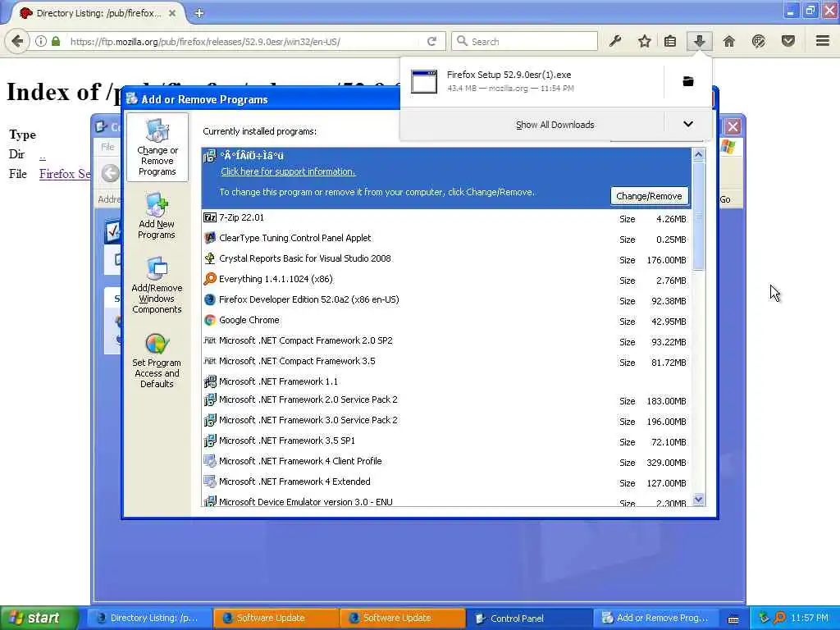The image size is (840, 630).
Task: Open Directory Listing taskbar item
Action: [149, 618]
